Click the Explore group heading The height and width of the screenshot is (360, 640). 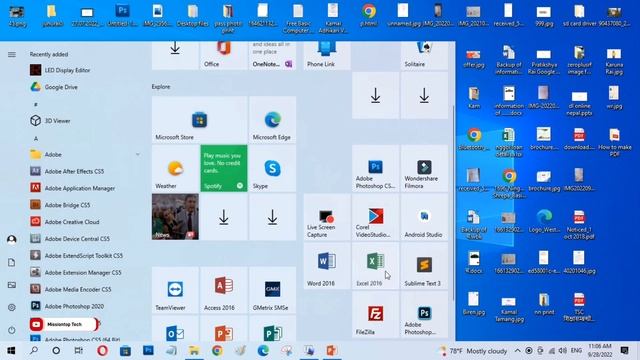coord(161,87)
